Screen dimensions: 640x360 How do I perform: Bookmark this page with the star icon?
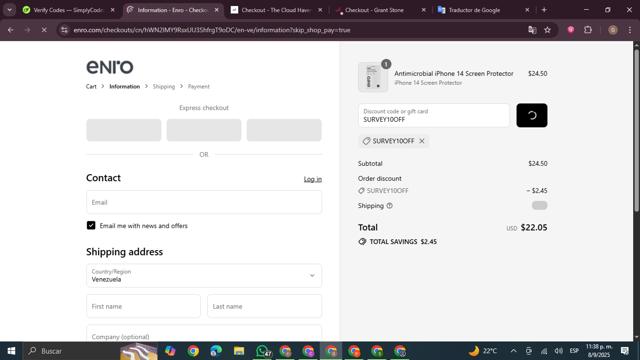547,30
